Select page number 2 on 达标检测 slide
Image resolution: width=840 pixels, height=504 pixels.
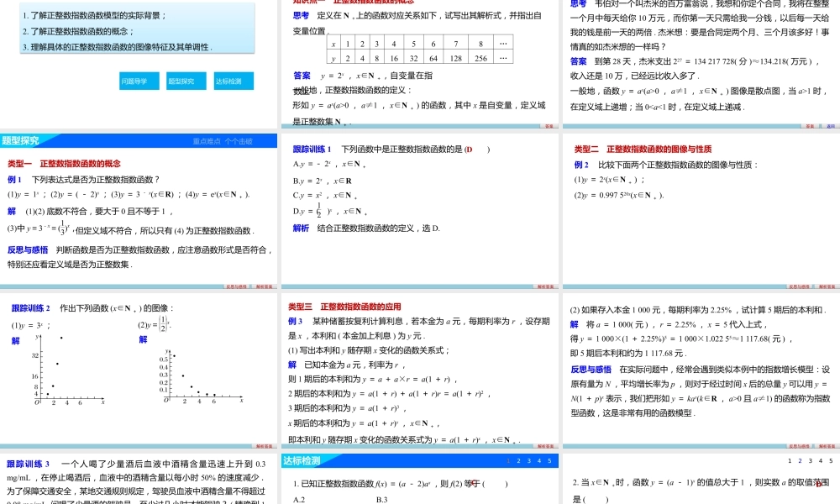[x=519, y=460]
